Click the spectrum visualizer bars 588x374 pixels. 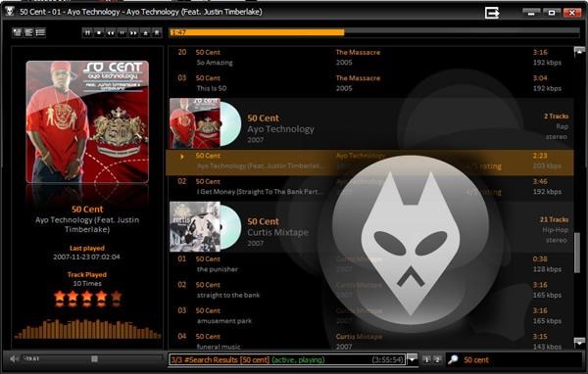tap(87, 329)
